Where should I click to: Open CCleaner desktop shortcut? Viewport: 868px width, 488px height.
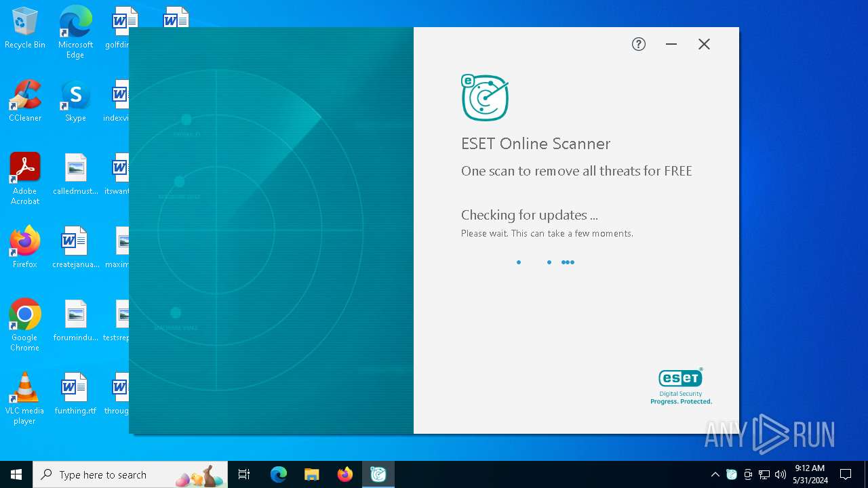click(x=25, y=102)
